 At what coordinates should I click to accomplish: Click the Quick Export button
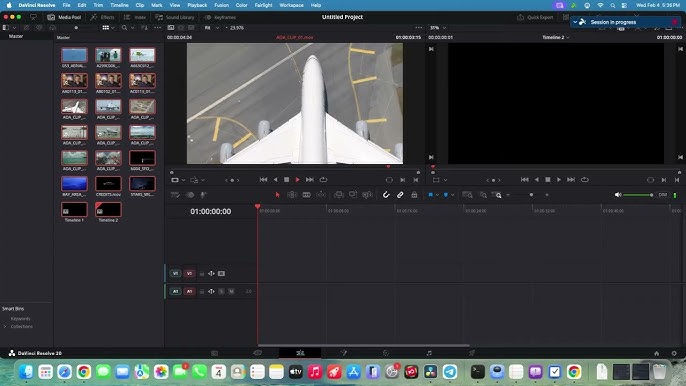[535, 17]
